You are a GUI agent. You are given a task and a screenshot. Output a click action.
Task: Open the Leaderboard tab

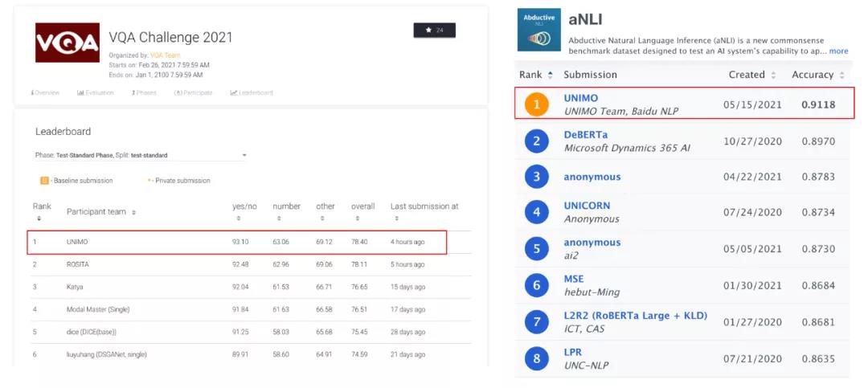[252, 92]
